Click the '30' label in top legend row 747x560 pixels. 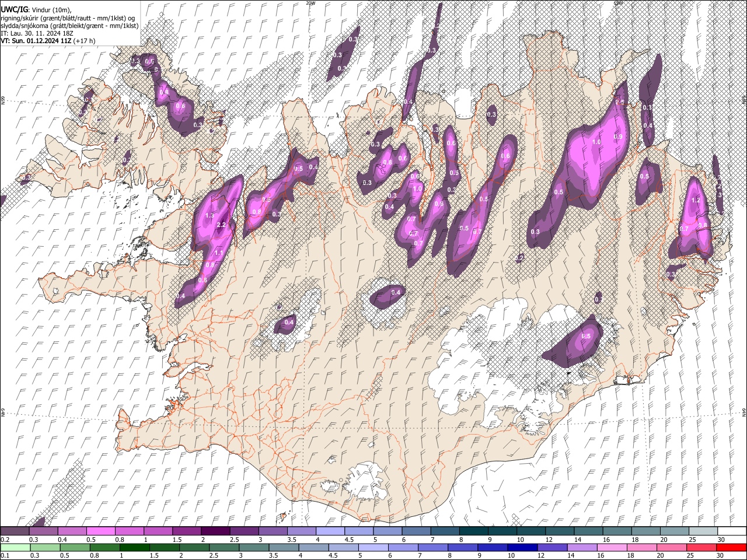click(x=721, y=540)
